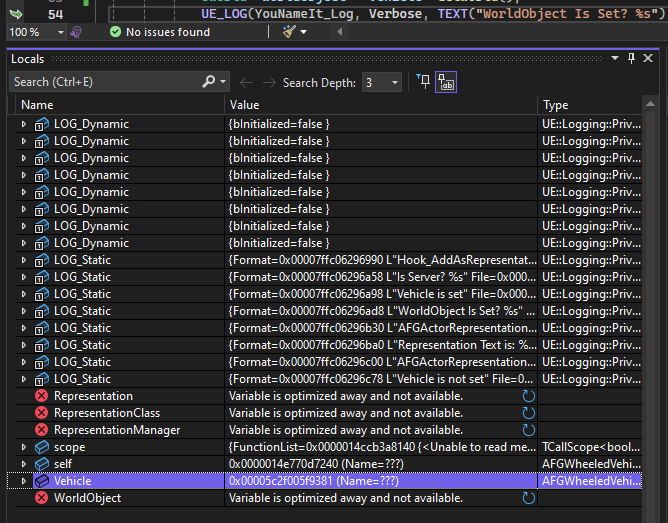
Task: Click the scroll up arrow of Locals list
Action: tap(650, 104)
